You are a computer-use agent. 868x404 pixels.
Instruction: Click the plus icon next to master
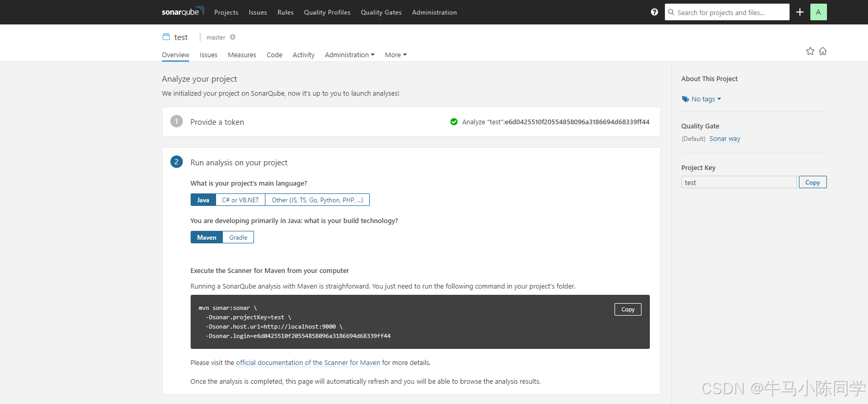point(233,37)
